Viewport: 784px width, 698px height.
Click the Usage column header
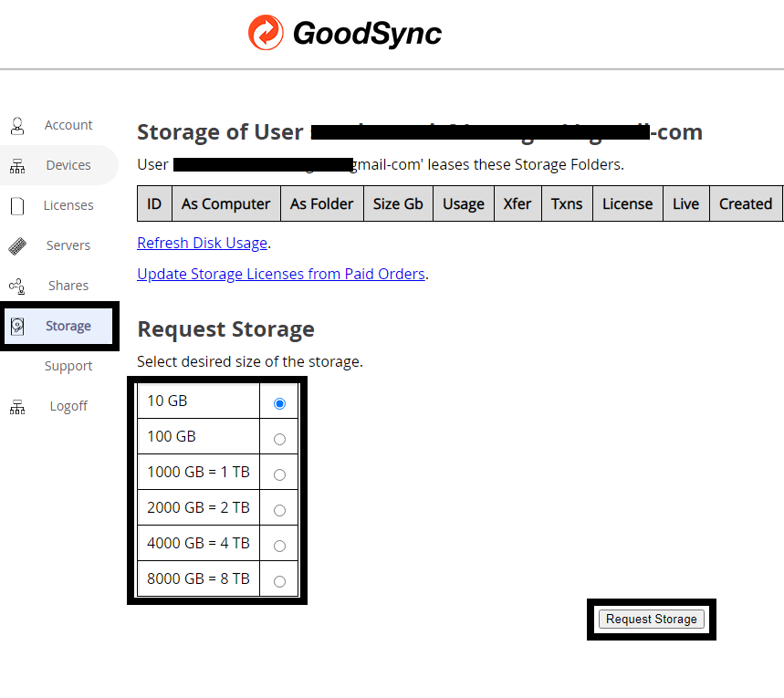click(463, 203)
